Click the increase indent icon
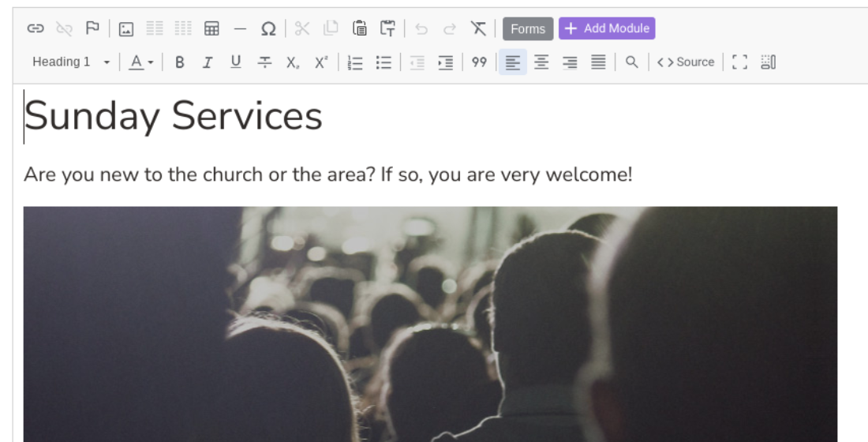This screenshot has height=442, width=868. (446, 62)
